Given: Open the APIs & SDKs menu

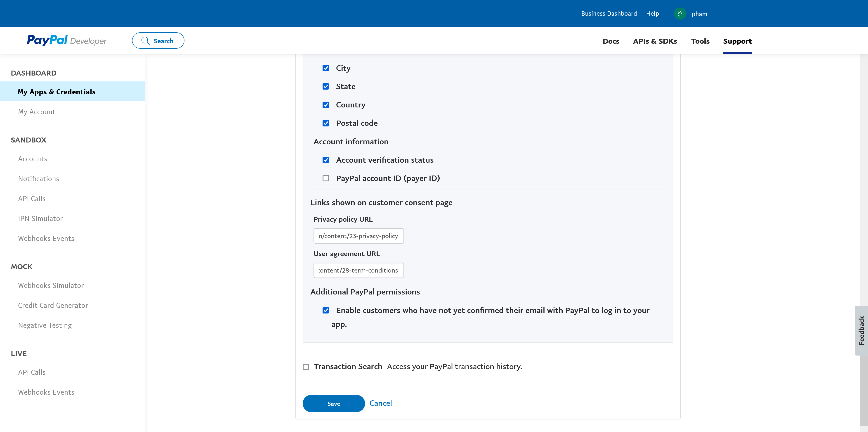Looking at the screenshot, I should coord(655,41).
